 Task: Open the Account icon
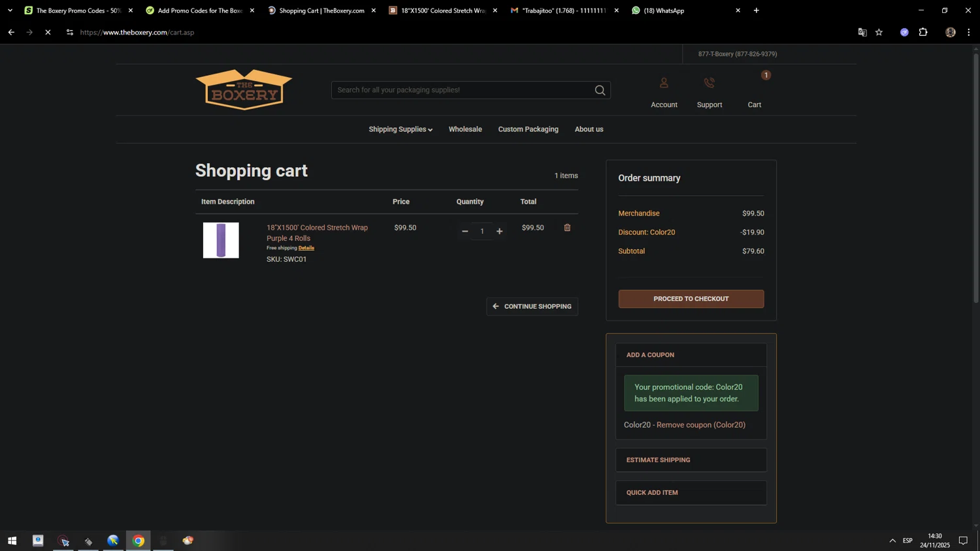(x=664, y=83)
